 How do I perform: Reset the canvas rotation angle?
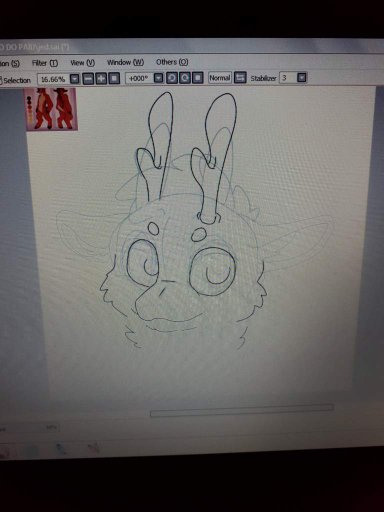tap(198, 78)
